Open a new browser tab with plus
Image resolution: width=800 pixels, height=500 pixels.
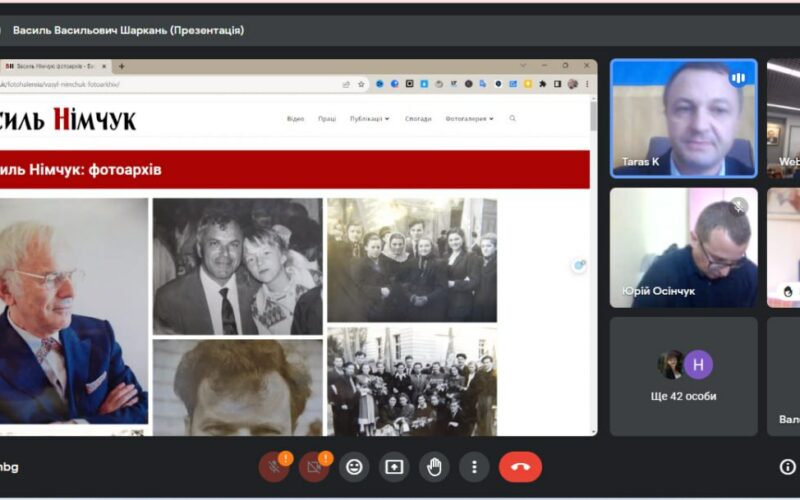(122, 66)
